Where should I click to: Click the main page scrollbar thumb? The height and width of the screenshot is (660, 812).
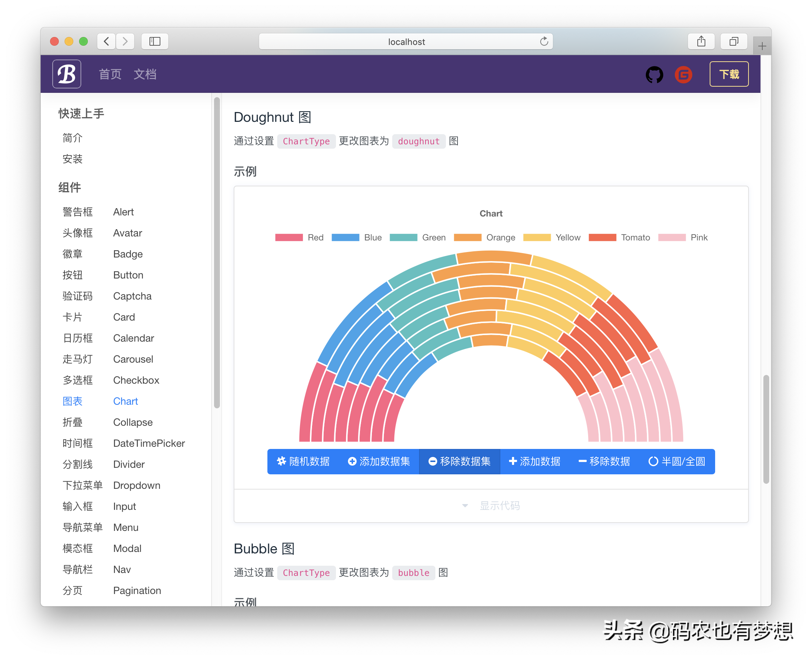(x=766, y=429)
